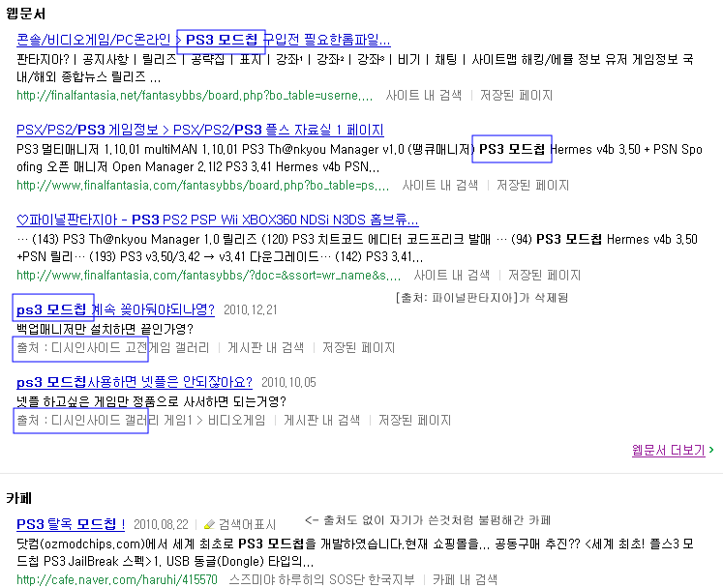
Task: Click the snippet beginning 'PS3 멀티매니저 1.10.01 multiMAN'
Action: coord(360,158)
